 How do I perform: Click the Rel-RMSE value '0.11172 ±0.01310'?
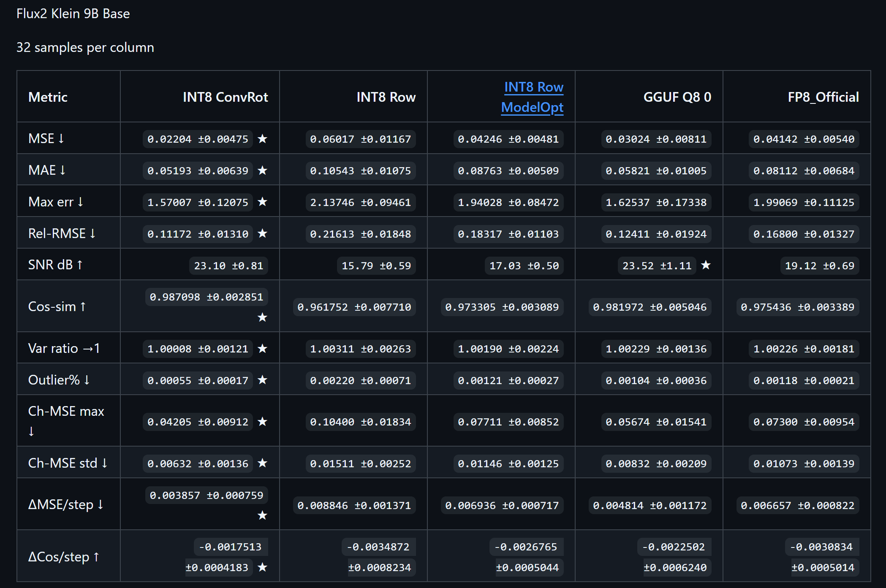click(x=198, y=234)
